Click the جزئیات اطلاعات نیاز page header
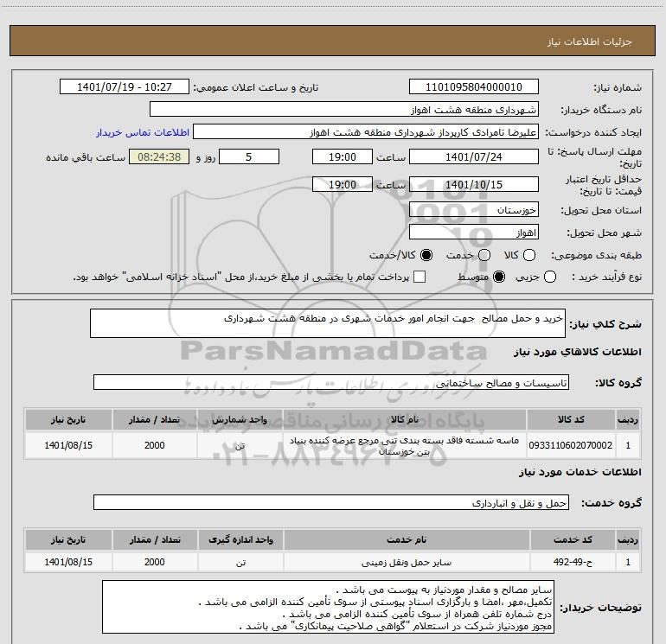666x644 pixels. (x=332, y=41)
